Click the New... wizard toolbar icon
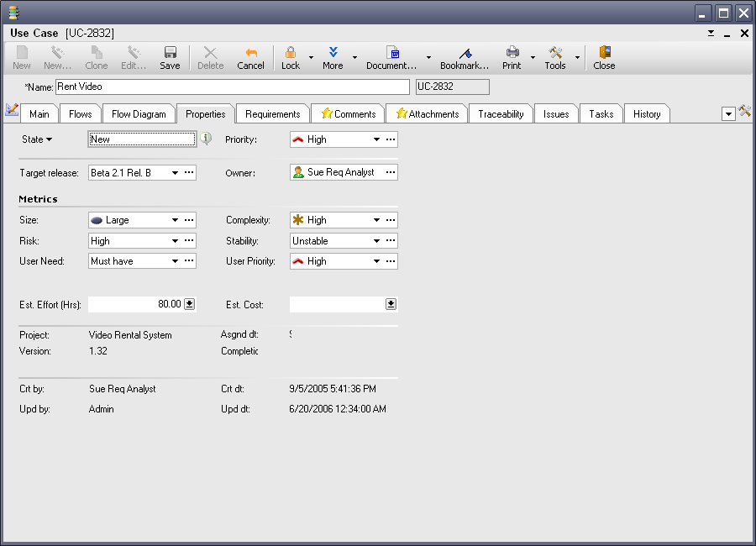Screen dimensions: 756x546 tap(57, 58)
